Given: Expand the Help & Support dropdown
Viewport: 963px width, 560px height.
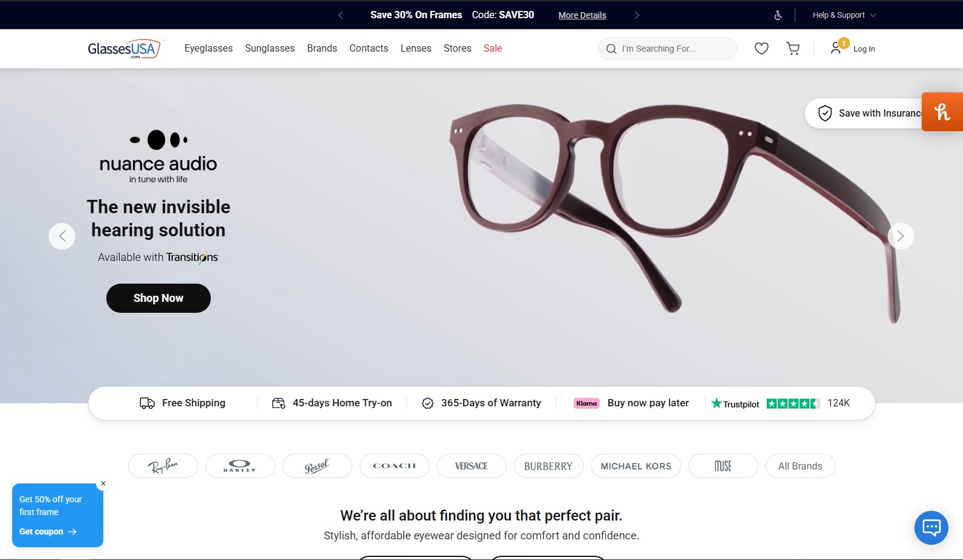Looking at the screenshot, I should (x=844, y=15).
